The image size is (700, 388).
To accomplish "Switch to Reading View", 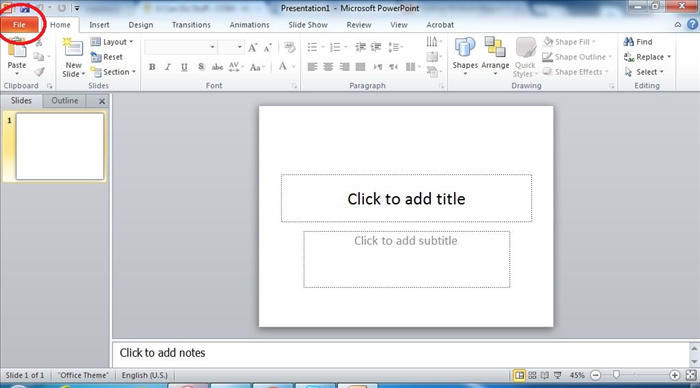I will pos(545,375).
